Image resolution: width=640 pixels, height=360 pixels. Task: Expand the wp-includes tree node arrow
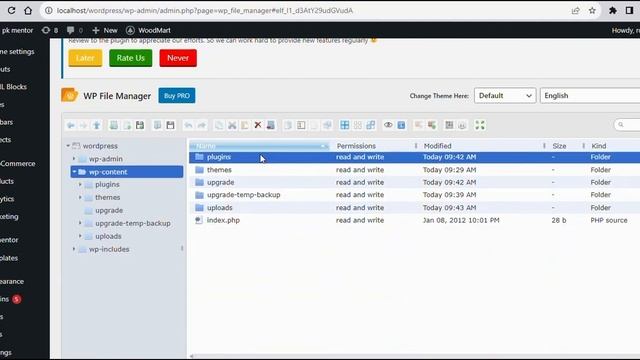point(74,249)
